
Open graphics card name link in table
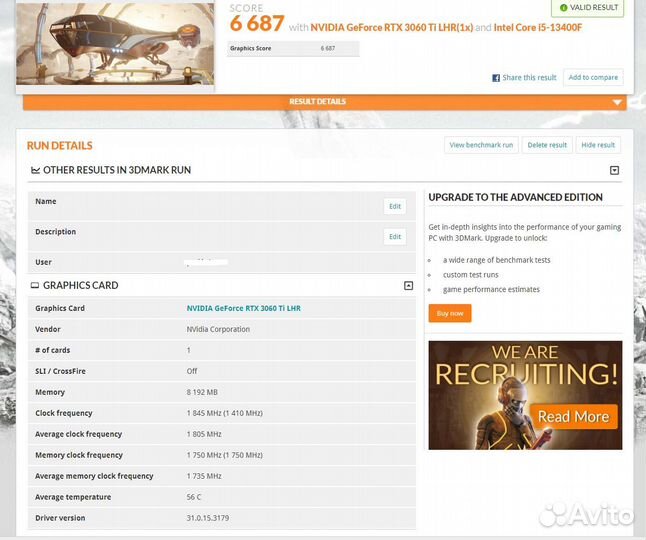point(243,308)
